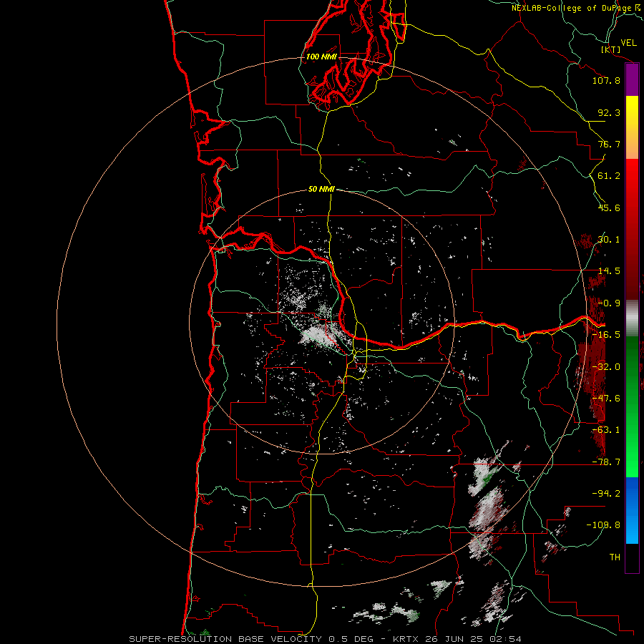Viewport: 644px width, 644px height.
Task: Click the 30.1 velocity scale value
Action: [x=609, y=240]
